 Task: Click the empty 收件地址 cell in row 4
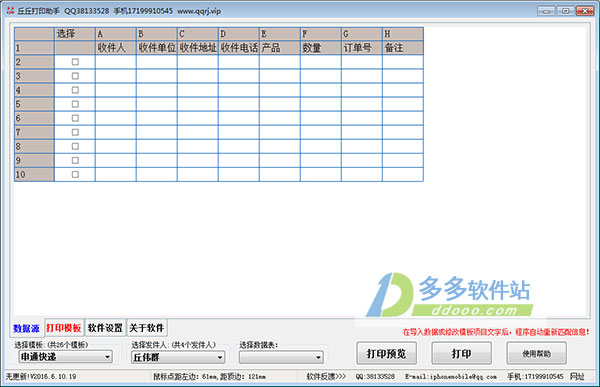coord(198,90)
